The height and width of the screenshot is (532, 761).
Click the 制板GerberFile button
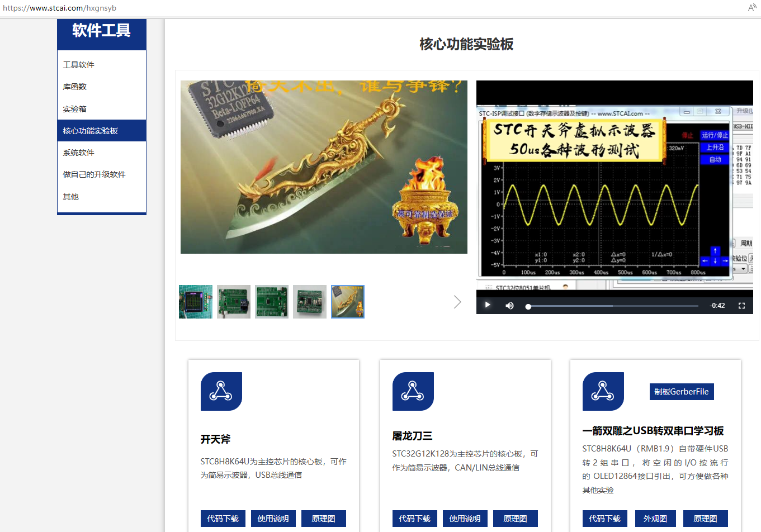(682, 392)
